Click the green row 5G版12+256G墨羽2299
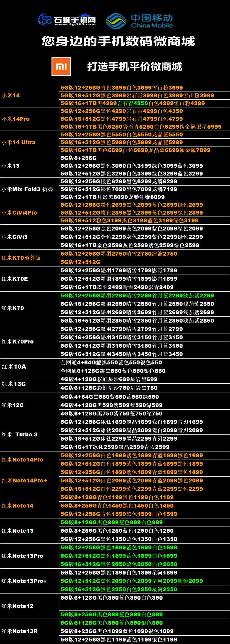 coord(144,295)
